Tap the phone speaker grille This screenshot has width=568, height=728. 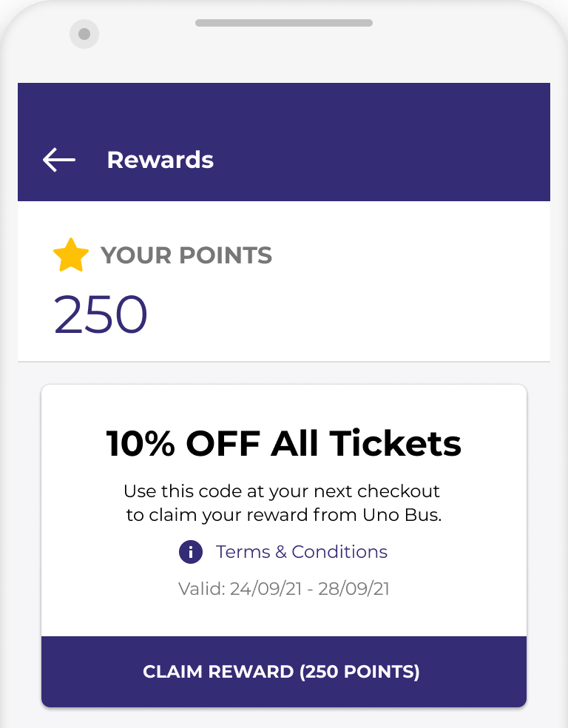[283, 23]
